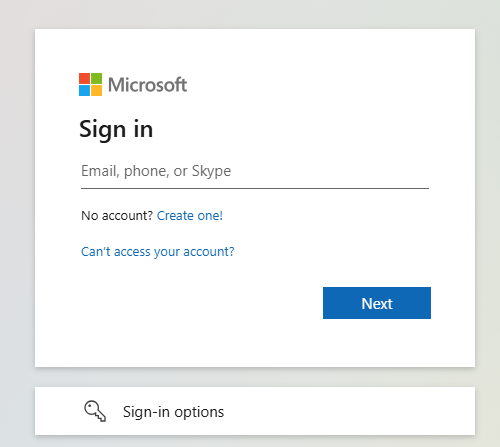Click the green square of Microsoft logo

pyautogui.click(x=97, y=78)
